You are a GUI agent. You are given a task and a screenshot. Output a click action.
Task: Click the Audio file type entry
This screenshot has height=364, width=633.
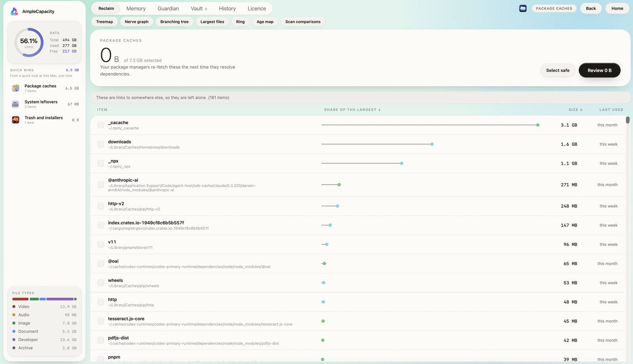click(x=44, y=315)
